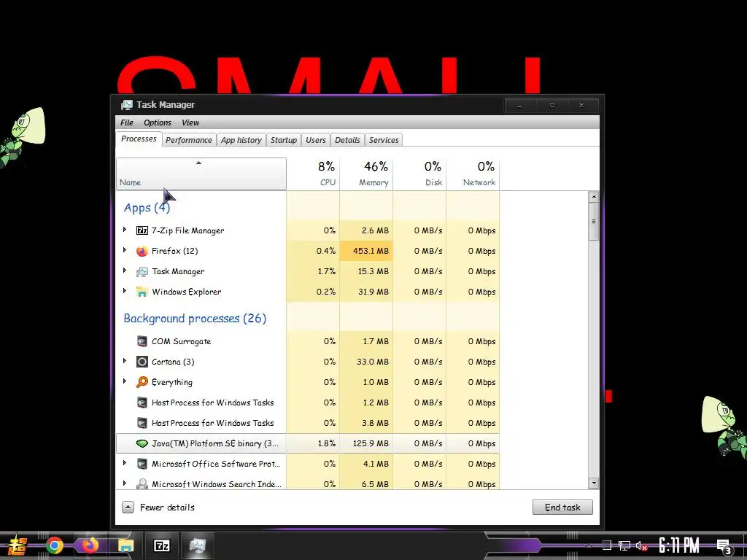Click the Background processes (26) heading
The image size is (747, 560).
tap(195, 318)
